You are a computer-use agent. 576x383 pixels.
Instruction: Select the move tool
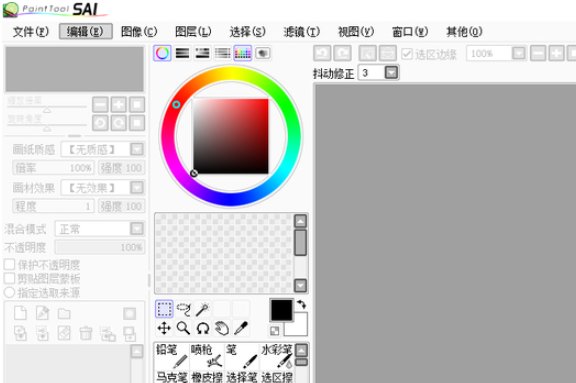[164, 328]
